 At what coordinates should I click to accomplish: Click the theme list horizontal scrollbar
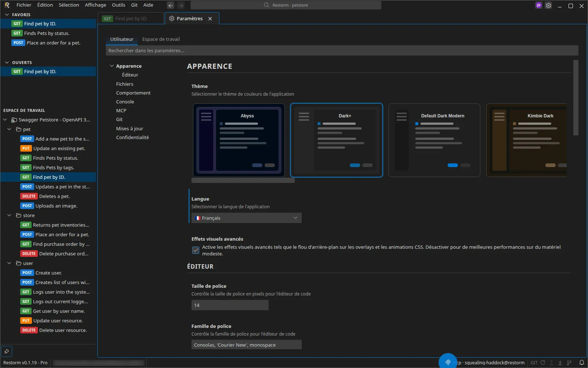click(x=243, y=180)
